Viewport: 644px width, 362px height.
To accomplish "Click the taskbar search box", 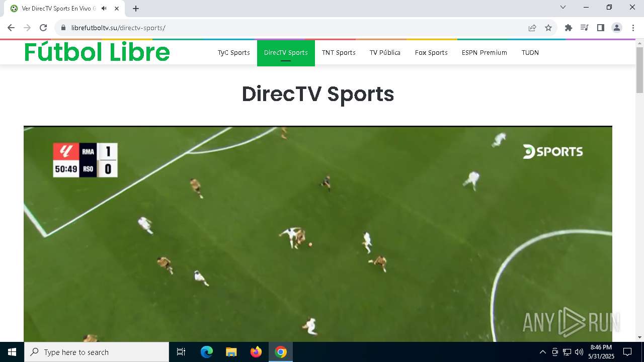I will [x=97, y=352].
